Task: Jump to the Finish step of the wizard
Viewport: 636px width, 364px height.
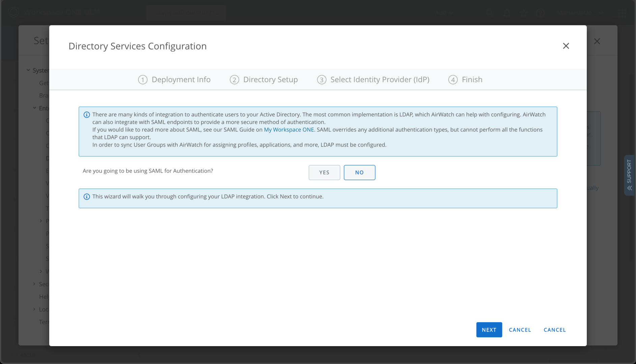Action: point(472,80)
